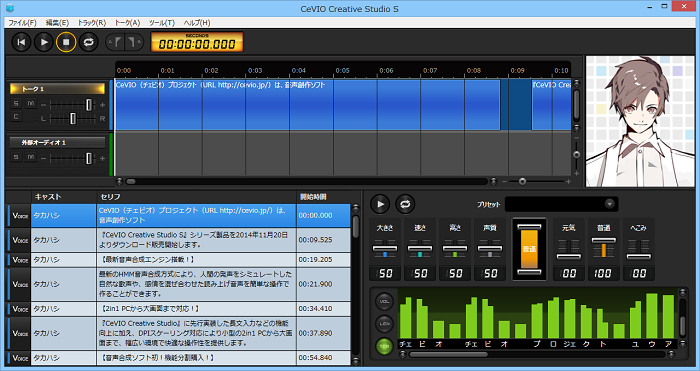Click the timecode display 00:00:00.000
The width and height of the screenshot is (700, 371).
click(x=197, y=42)
